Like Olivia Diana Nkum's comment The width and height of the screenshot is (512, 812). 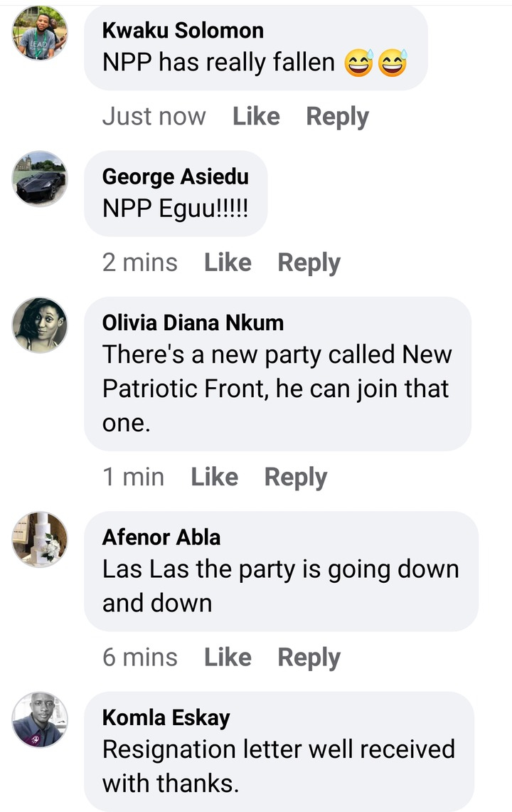coord(214,477)
